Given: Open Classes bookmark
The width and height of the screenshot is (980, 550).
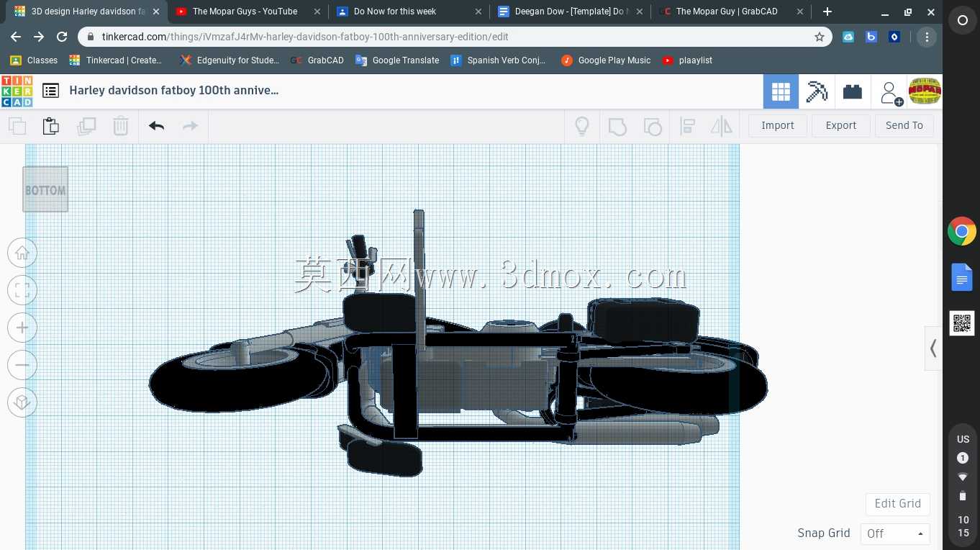Looking at the screenshot, I should tap(34, 60).
